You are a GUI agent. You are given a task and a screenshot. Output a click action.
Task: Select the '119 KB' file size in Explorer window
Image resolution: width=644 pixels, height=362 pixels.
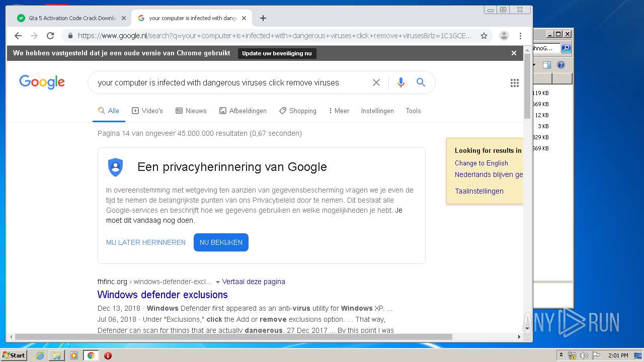click(x=541, y=93)
